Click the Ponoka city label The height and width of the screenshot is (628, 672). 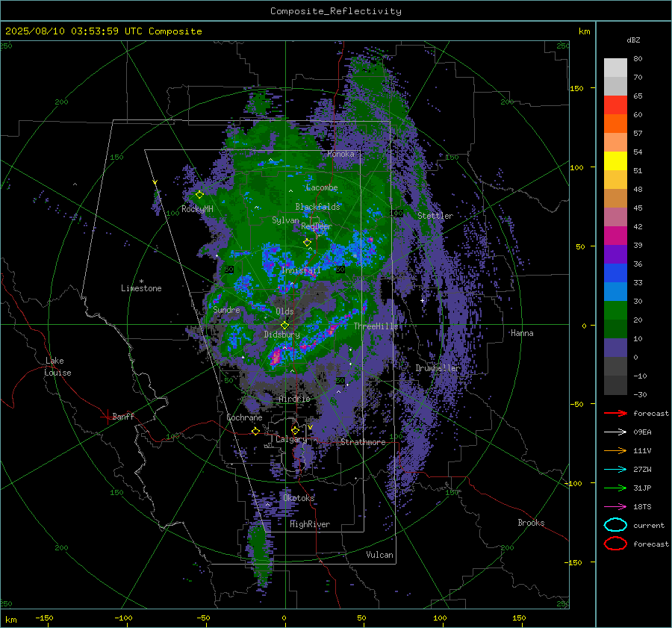click(340, 154)
